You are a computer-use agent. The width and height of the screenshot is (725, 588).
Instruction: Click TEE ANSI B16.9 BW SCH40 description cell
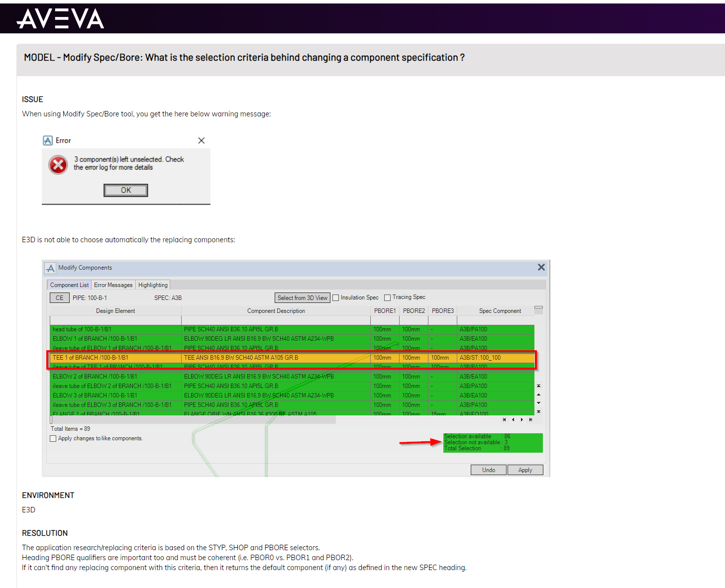(276, 358)
